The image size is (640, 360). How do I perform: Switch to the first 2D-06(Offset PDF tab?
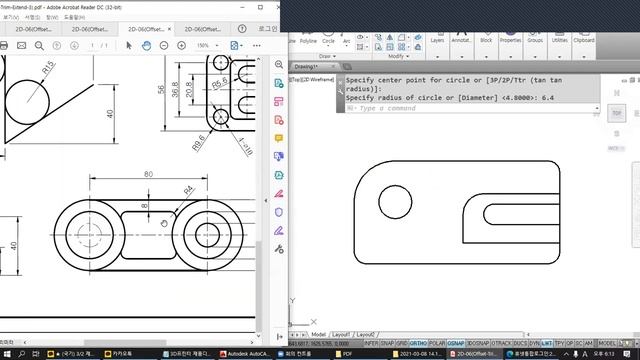click(33, 29)
